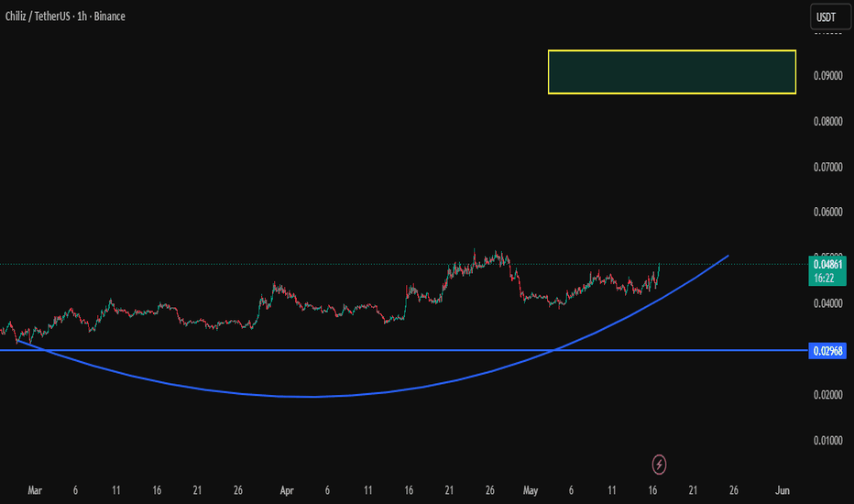Select the 0.09000 price axis label
This screenshot has height=504, width=854.
point(827,76)
